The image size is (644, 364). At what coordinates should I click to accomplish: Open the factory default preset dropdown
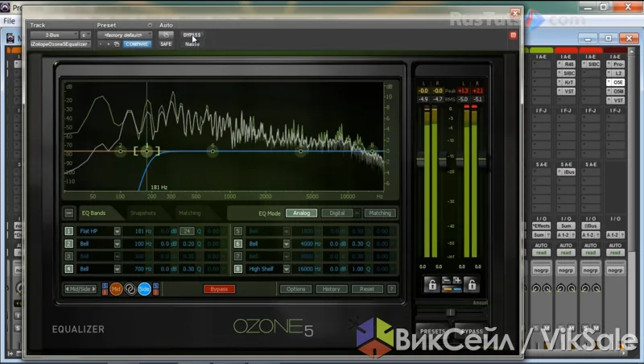(125, 35)
